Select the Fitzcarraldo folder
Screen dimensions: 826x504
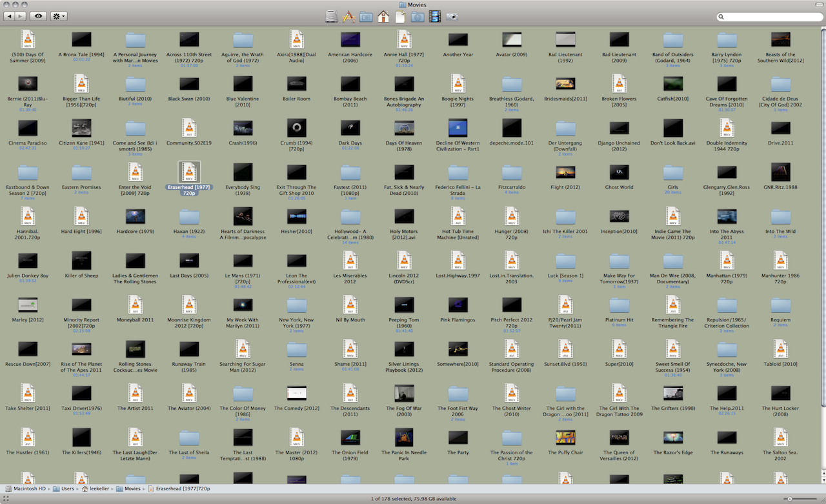[511, 172]
